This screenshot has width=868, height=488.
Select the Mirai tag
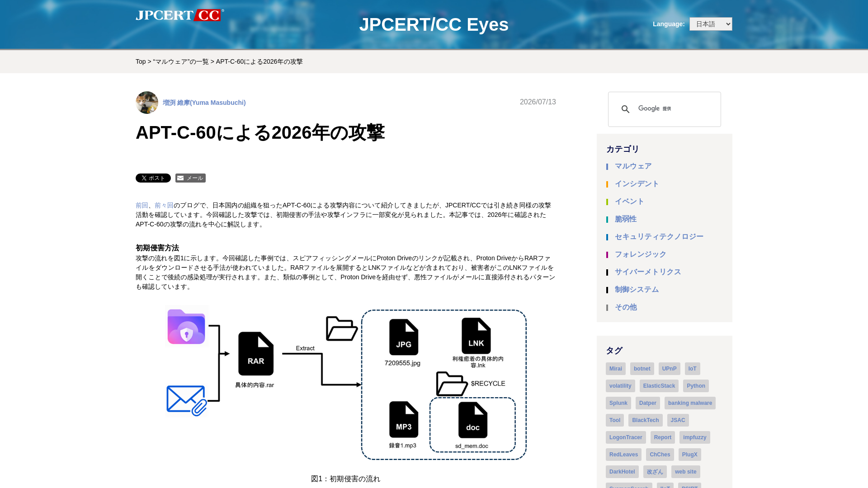coord(616,369)
